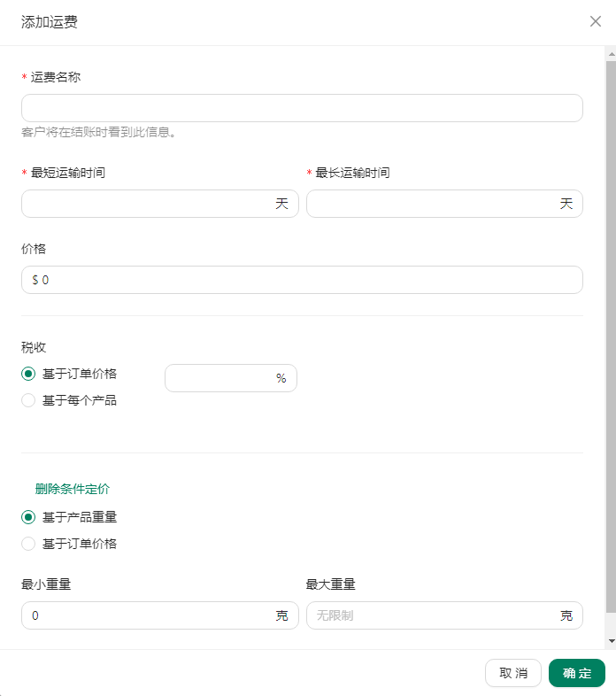Click the 取消 button
The height and width of the screenshot is (696, 616).
pyautogui.click(x=513, y=673)
